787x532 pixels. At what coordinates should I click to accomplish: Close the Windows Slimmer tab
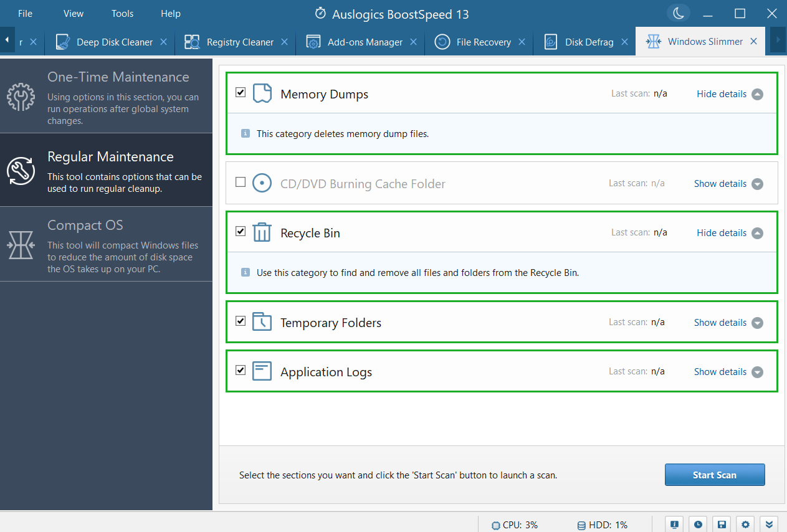pyautogui.click(x=753, y=41)
